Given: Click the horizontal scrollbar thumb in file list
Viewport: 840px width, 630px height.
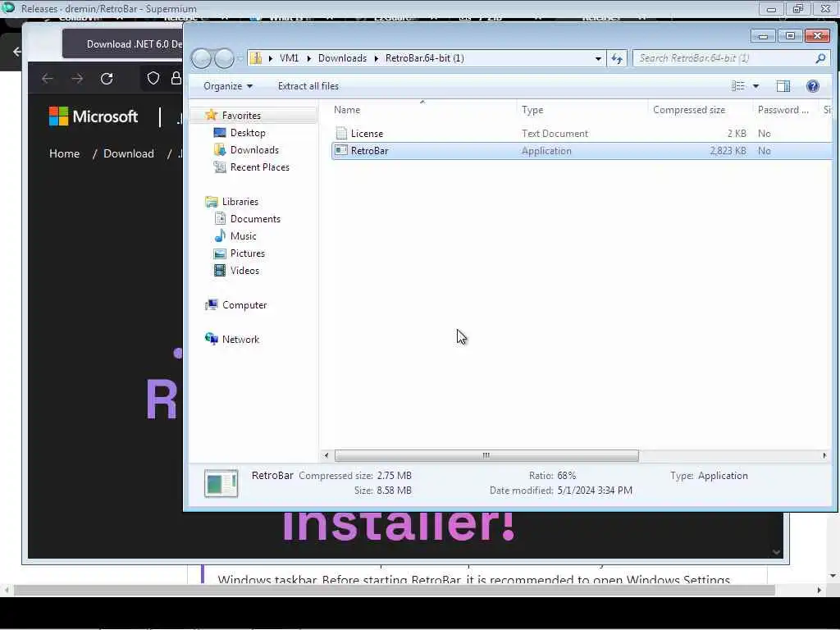Looking at the screenshot, I should pos(486,455).
